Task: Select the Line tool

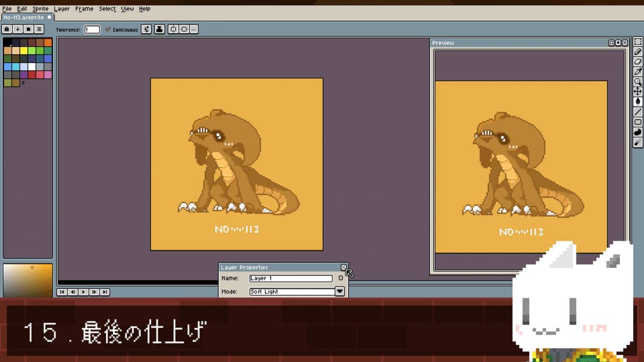Action: (638, 112)
